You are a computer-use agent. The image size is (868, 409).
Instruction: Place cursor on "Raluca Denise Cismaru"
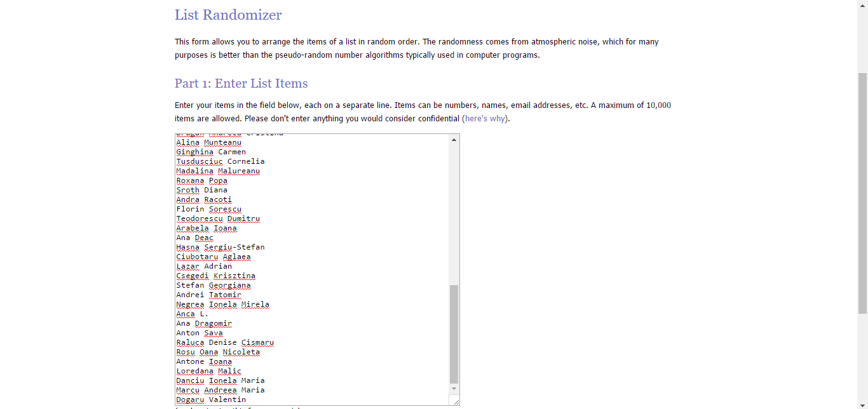click(225, 343)
